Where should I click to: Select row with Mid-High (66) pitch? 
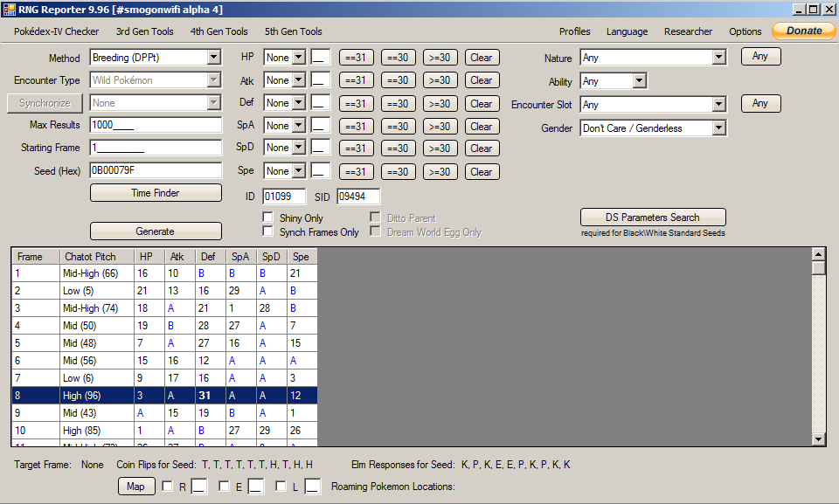165,273
